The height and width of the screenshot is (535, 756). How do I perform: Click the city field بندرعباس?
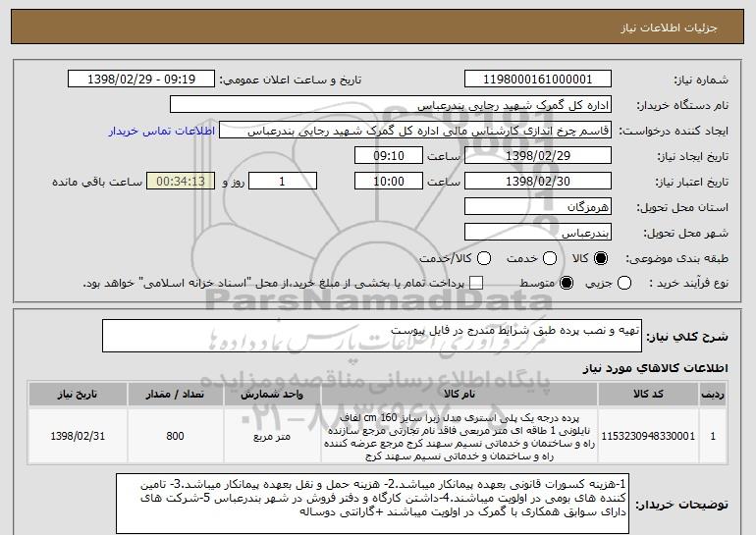(538, 233)
